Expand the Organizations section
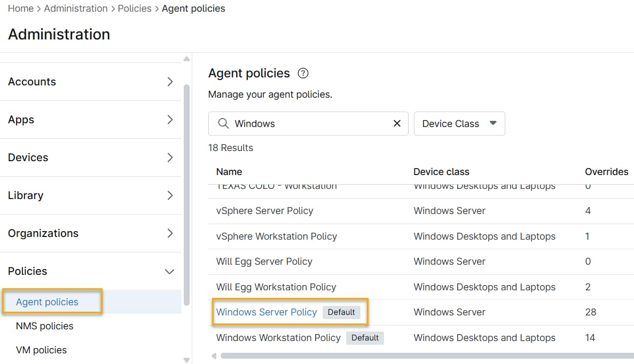 click(x=91, y=233)
